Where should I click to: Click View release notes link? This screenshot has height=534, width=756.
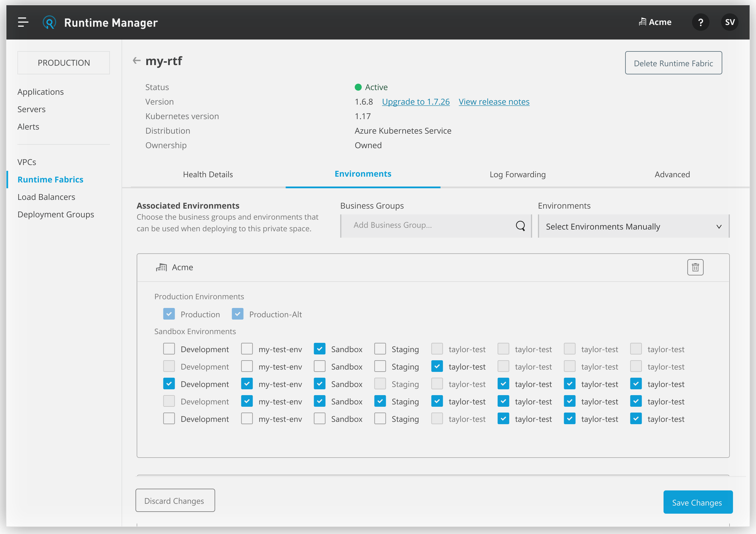click(494, 102)
